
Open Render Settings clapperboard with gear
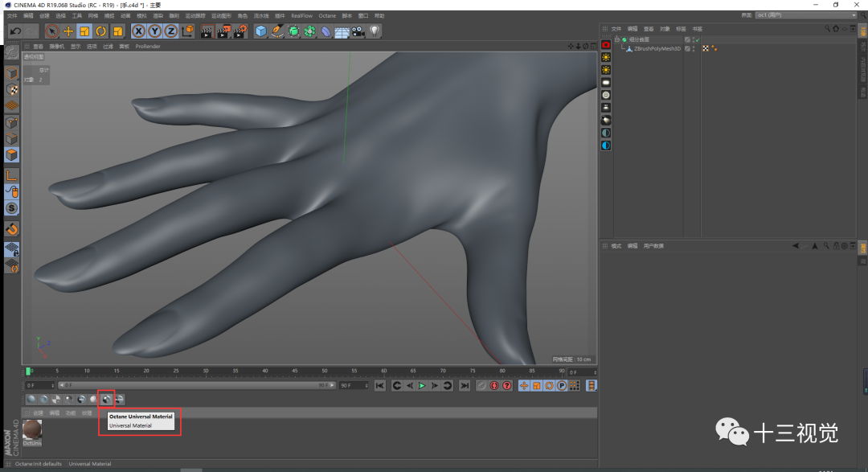tap(240, 31)
